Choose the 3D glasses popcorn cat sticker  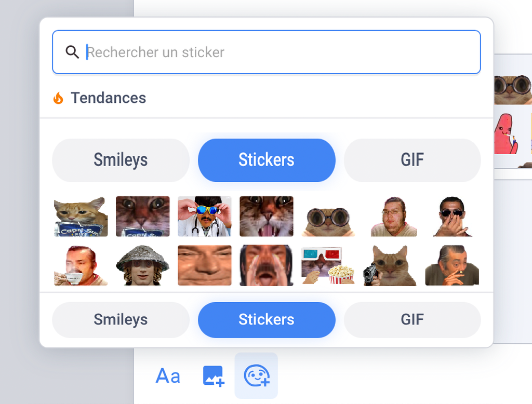[x=328, y=265]
